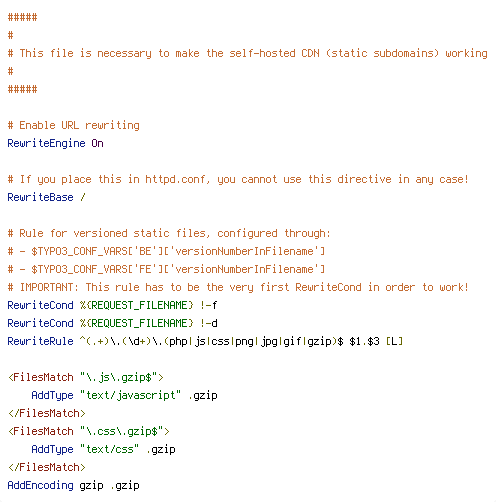Click the !-d condition test

coord(209,323)
